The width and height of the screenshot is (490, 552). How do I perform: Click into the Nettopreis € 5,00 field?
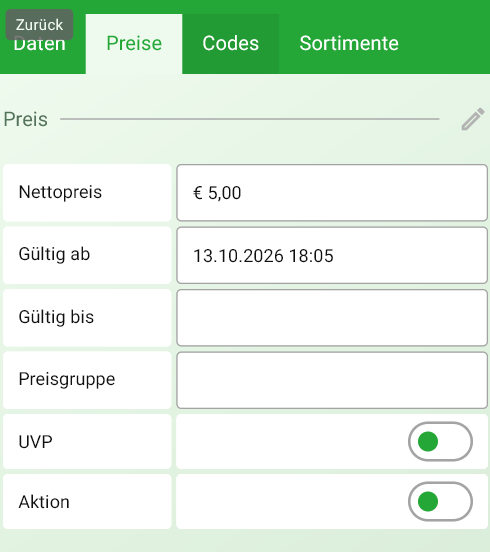click(332, 193)
